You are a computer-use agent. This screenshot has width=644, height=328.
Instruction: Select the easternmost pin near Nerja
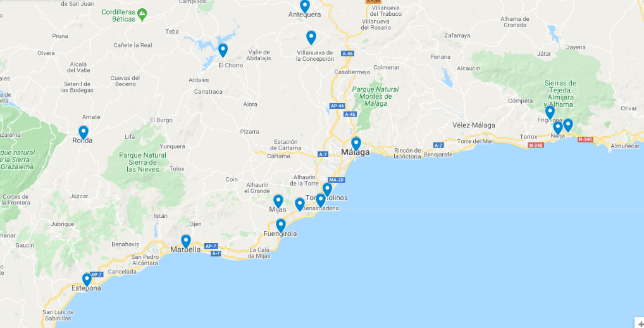click(567, 125)
